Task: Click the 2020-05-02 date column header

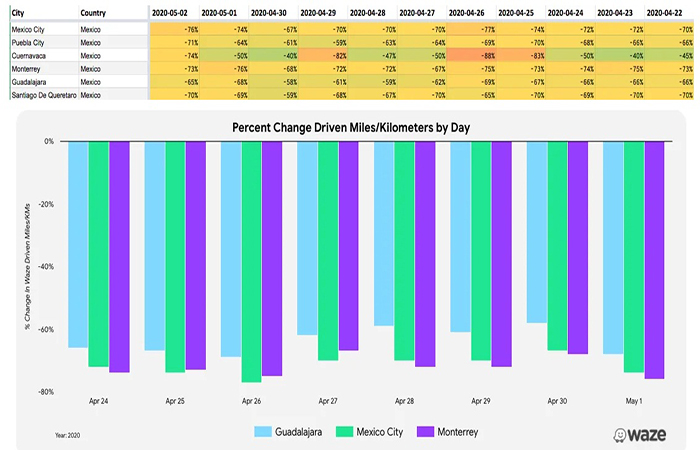Action: tap(172, 13)
